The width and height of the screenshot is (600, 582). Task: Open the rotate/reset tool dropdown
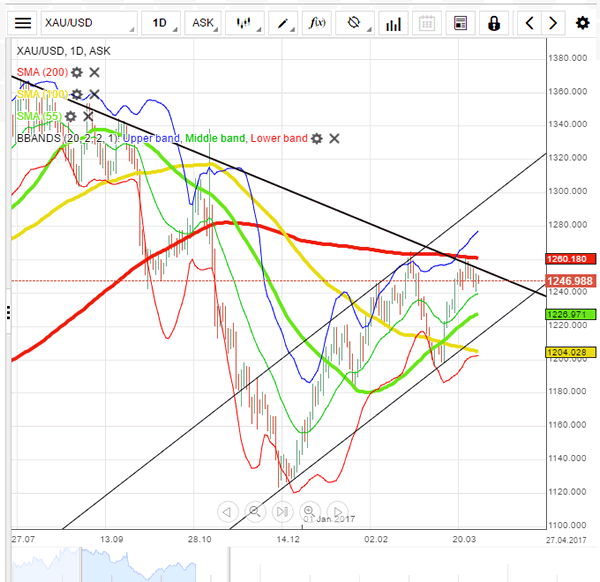coord(355,23)
